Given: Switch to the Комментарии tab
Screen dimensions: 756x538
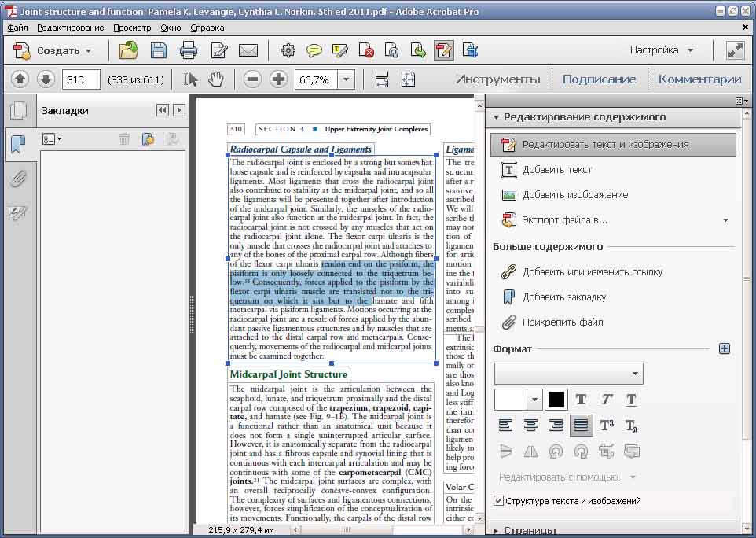Looking at the screenshot, I should click(x=699, y=79).
